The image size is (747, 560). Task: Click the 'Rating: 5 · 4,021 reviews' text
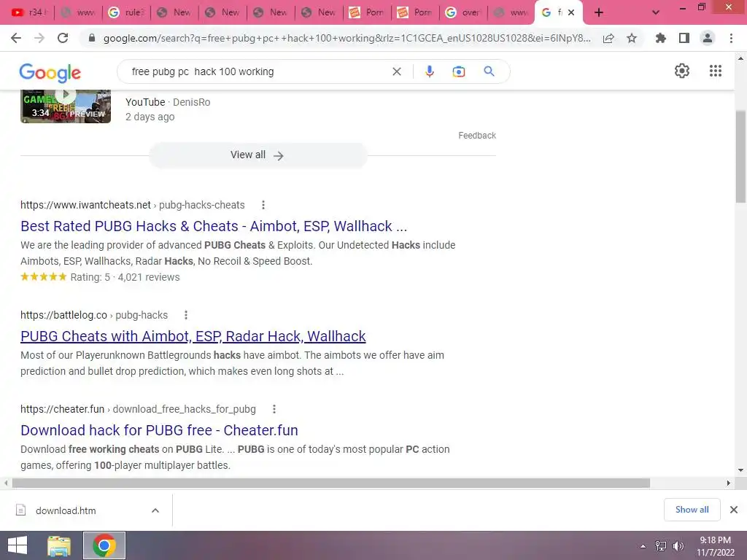tap(125, 277)
